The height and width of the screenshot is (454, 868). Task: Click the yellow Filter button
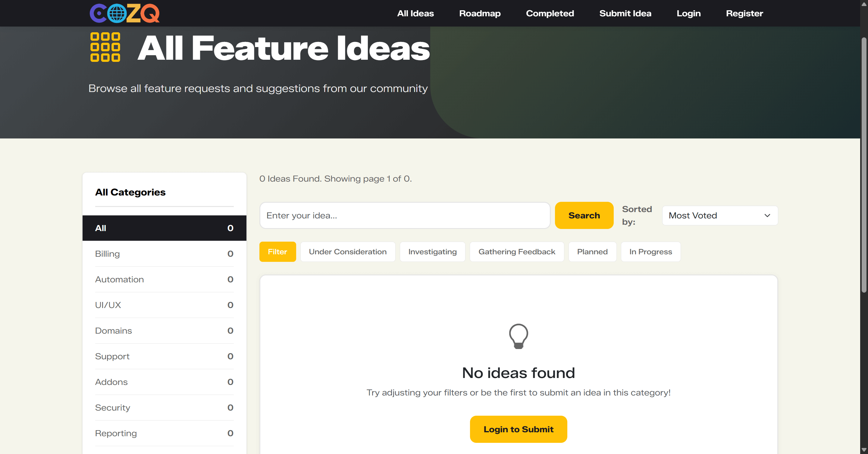point(277,252)
